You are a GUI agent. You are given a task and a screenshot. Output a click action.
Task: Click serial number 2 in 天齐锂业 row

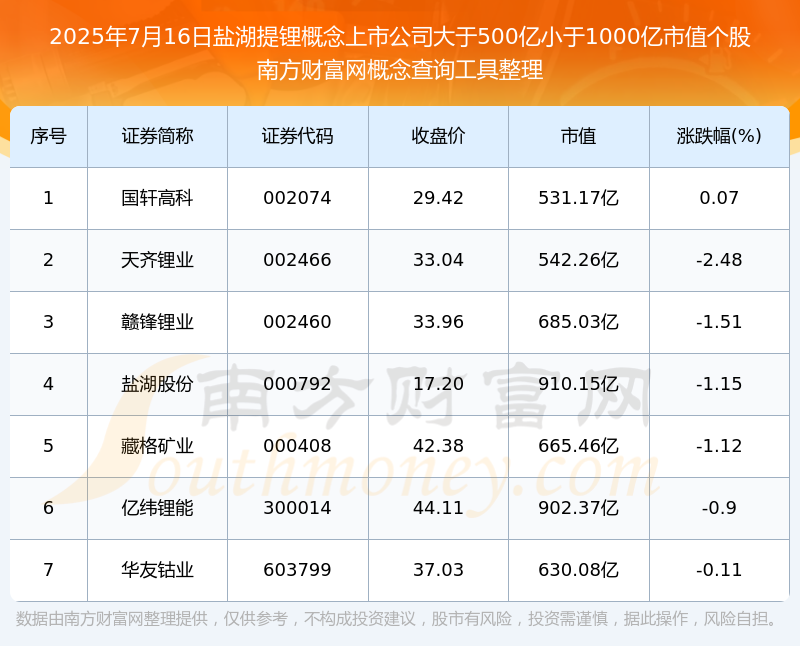[x=48, y=260]
